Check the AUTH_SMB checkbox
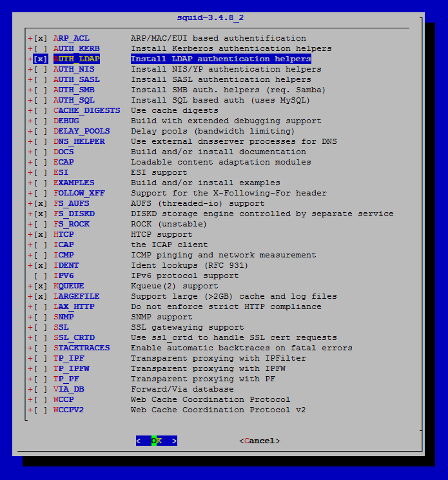The height and width of the screenshot is (480, 448). click(41, 90)
